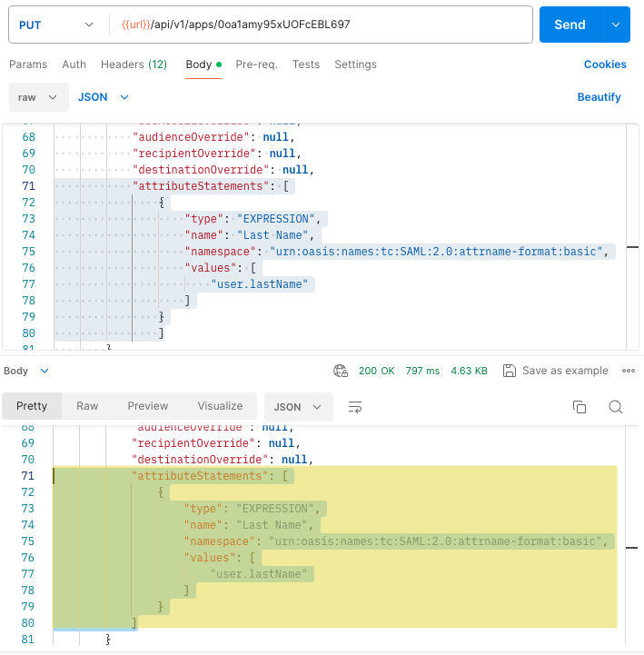The height and width of the screenshot is (655, 644).
Task: Open the Pre-req. tab
Action: [256, 65]
